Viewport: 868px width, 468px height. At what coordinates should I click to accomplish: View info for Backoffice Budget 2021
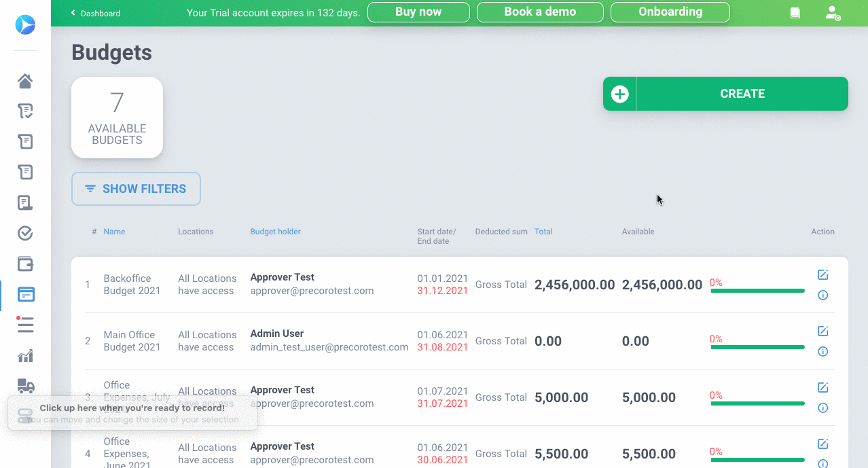(822, 295)
